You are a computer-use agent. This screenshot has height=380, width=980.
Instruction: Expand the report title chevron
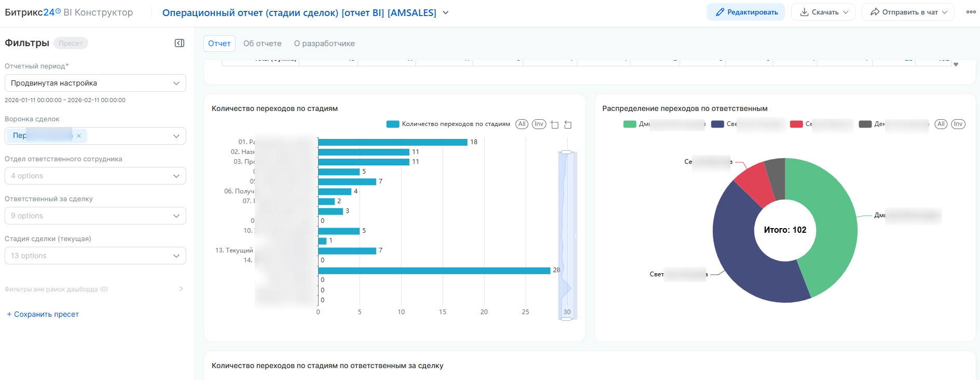446,12
